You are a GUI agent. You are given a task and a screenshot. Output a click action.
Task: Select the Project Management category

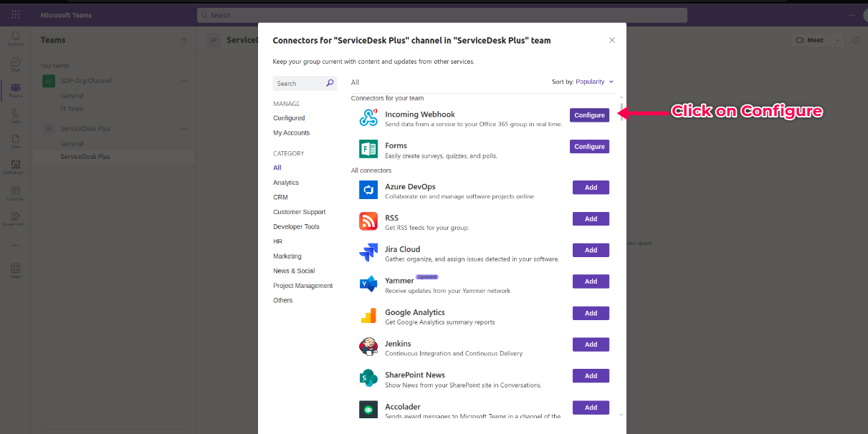(302, 286)
